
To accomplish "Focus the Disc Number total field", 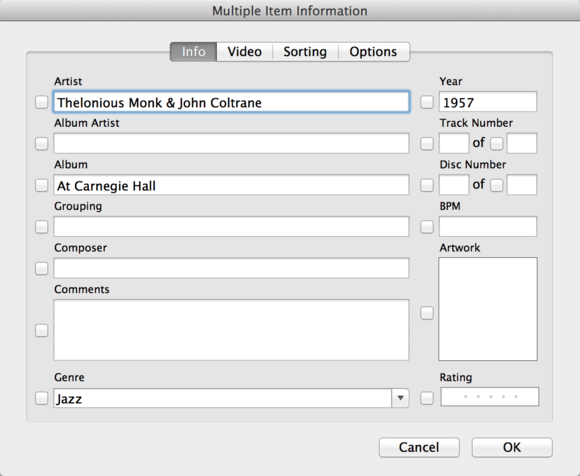I will point(522,185).
